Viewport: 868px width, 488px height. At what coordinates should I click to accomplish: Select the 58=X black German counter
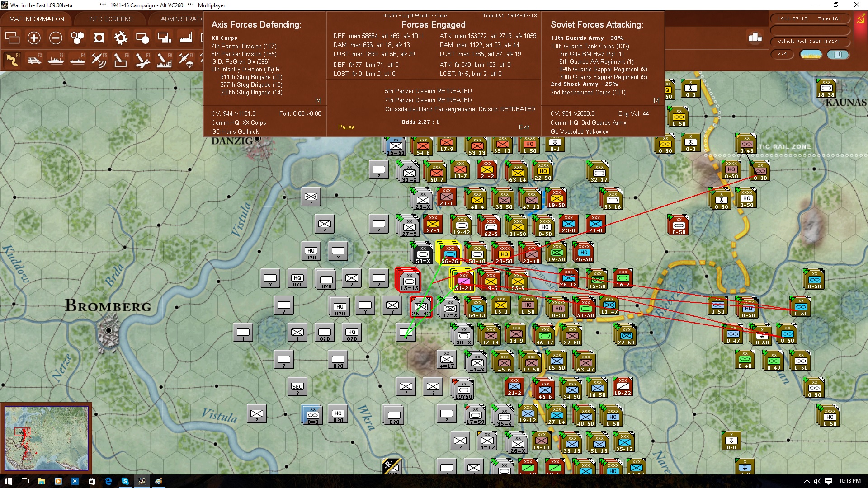point(423,254)
